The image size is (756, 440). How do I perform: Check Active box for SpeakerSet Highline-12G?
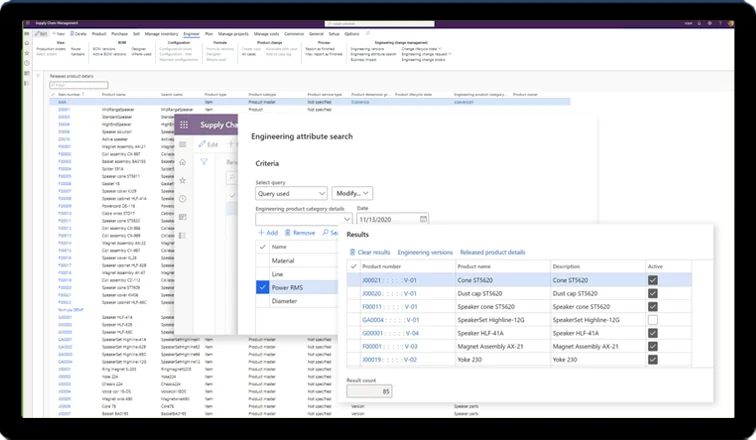click(653, 319)
